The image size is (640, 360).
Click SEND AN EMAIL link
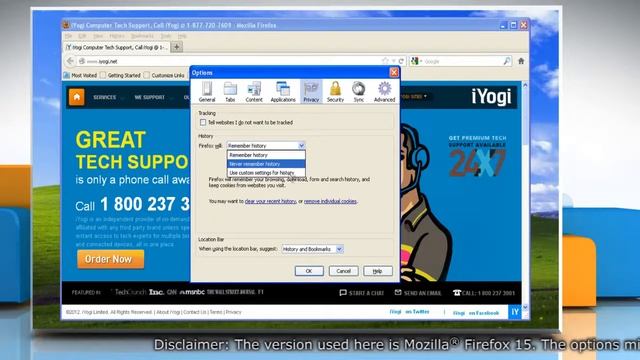pyautogui.click(x=418, y=293)
